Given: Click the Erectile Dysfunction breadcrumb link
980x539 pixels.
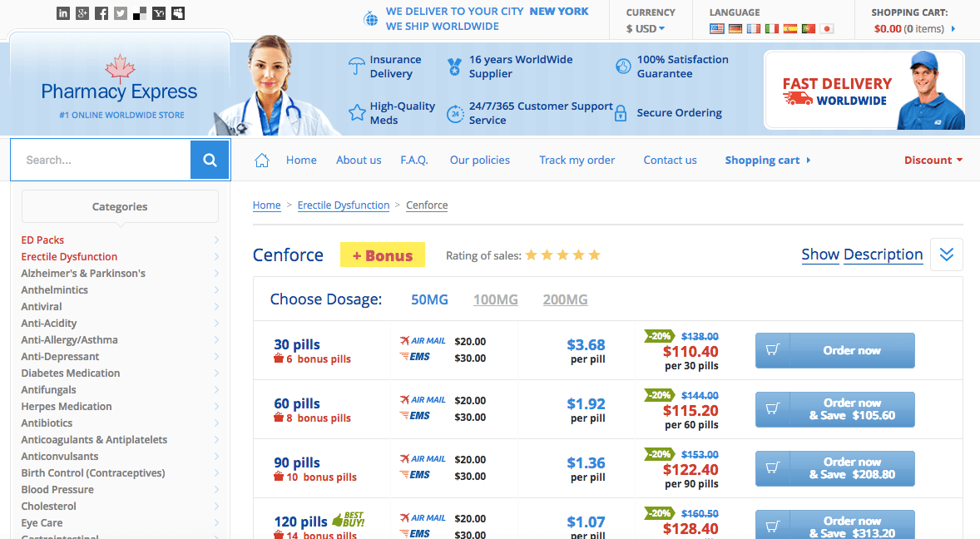Looking at the screenshot, I should point(344,205).
